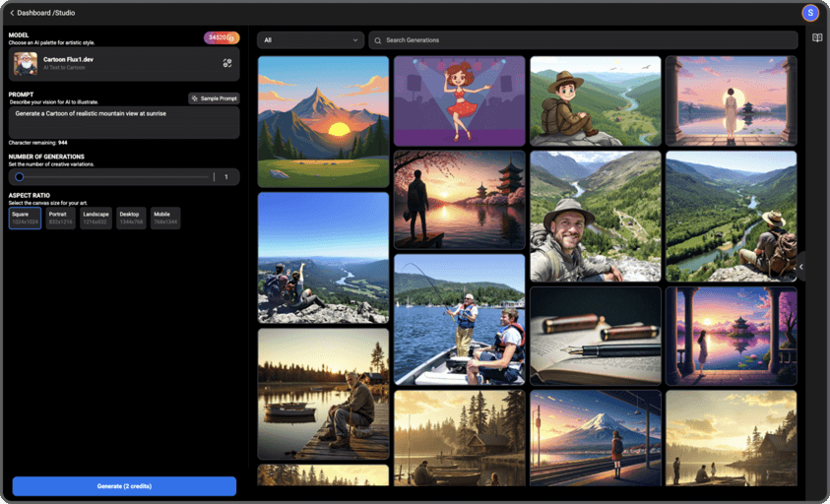830x504 pixels.
Task: Select Desktop 1344x768 aspect ratio
Action: (x=131, y=219)
